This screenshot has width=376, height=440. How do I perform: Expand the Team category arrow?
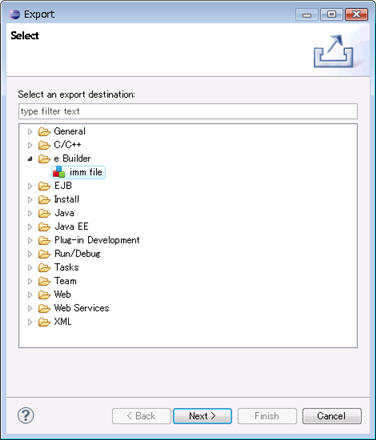[x=30, y=281]
